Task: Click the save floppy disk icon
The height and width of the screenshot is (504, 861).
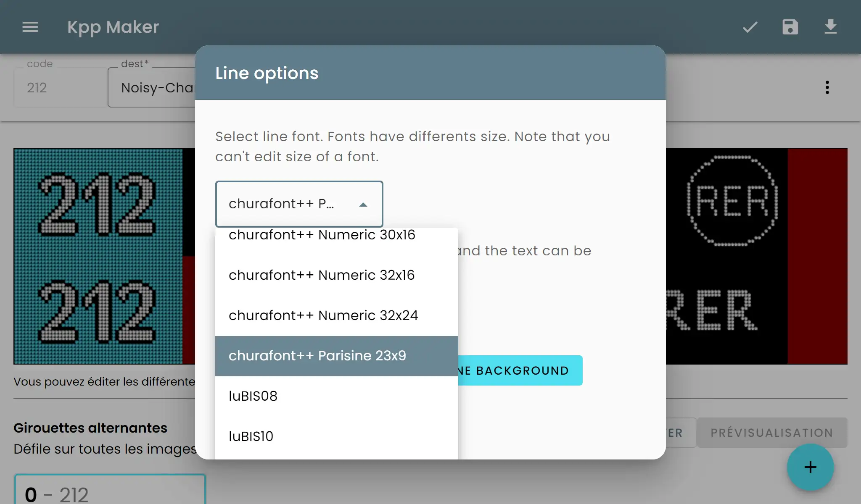Action: pos(790,27)
